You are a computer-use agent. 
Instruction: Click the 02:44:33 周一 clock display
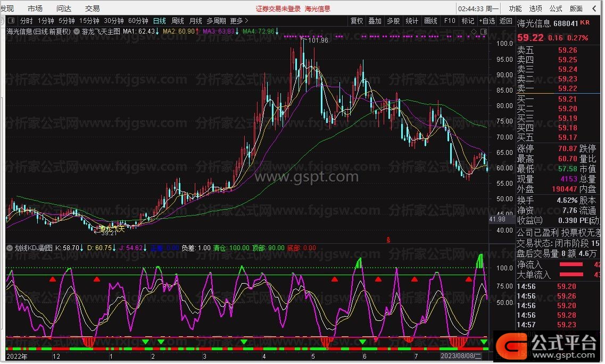coord(478,9)
